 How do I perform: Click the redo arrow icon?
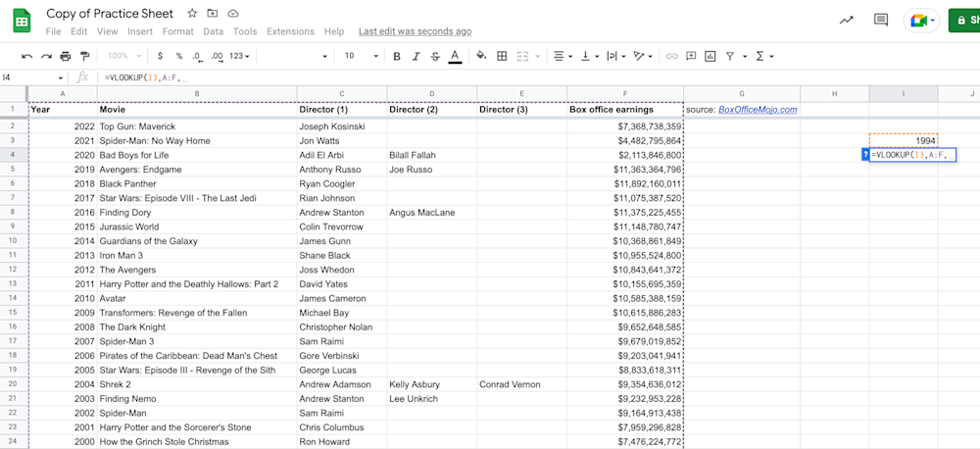point(46,56)
